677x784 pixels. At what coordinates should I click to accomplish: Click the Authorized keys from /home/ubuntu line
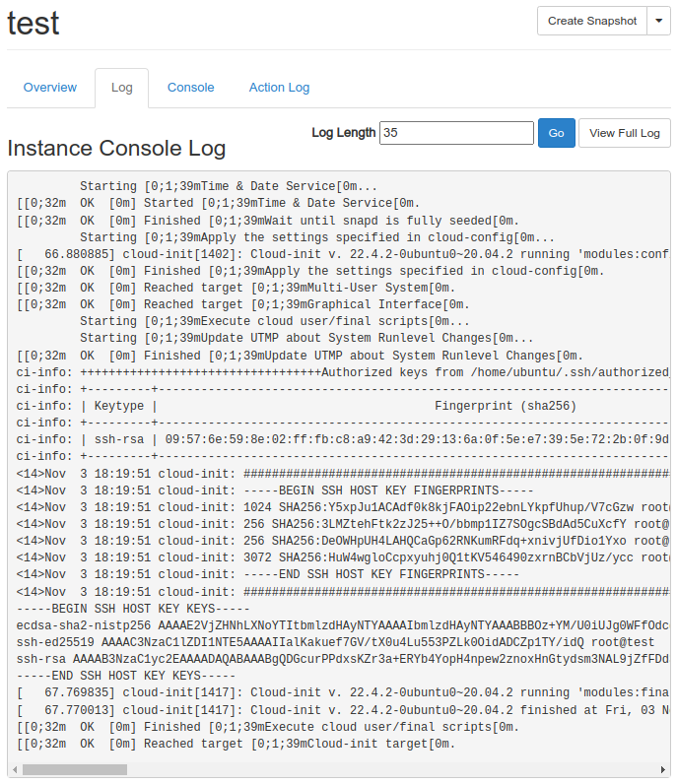[x=343, y=372]
